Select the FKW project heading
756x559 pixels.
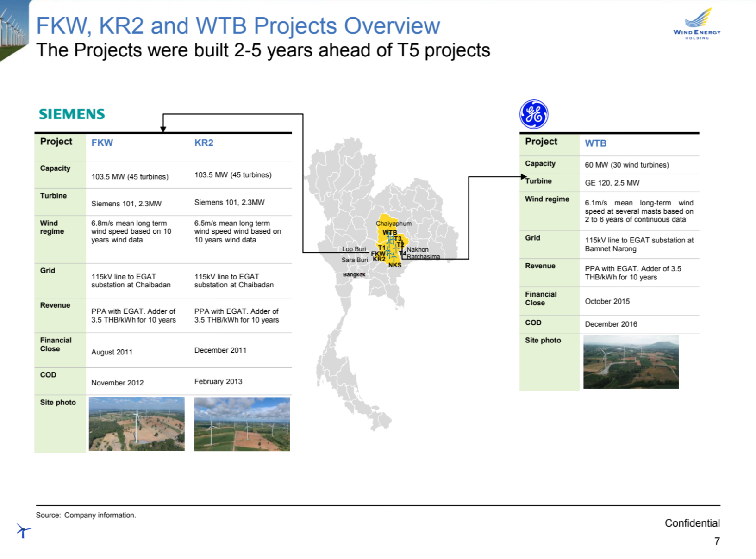click(102, 143)
